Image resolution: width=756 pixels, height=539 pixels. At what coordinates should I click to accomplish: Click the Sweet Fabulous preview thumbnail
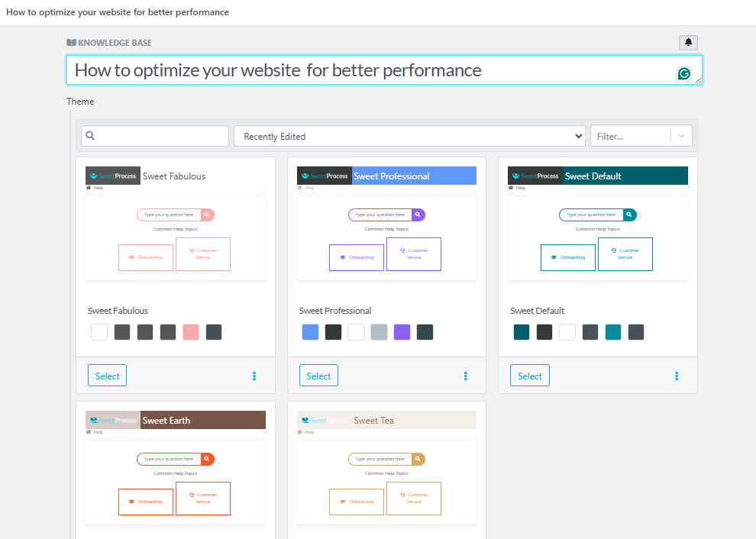pyautogui.click(x=176, y=224)
